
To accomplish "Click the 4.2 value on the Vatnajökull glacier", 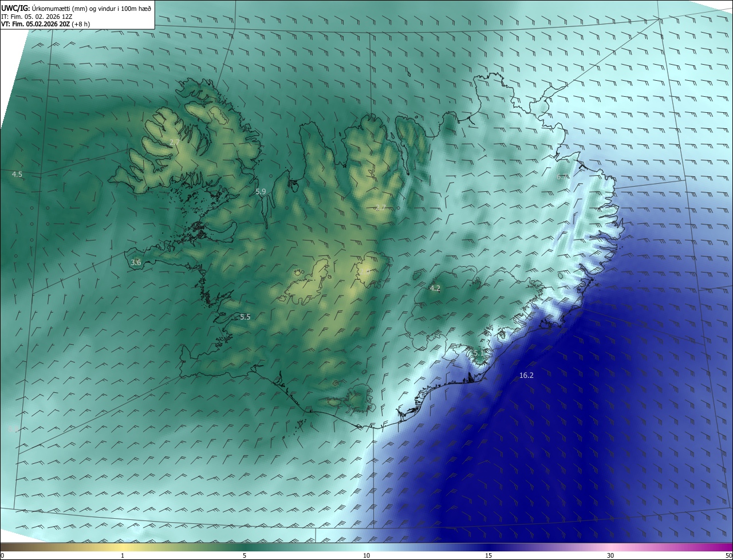I will [435, 288].
